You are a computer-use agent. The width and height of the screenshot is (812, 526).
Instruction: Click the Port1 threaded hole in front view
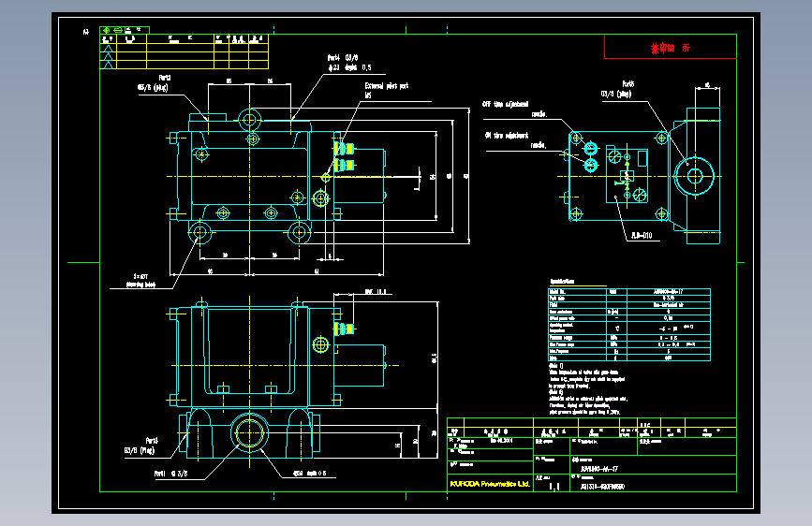point(249,432)
